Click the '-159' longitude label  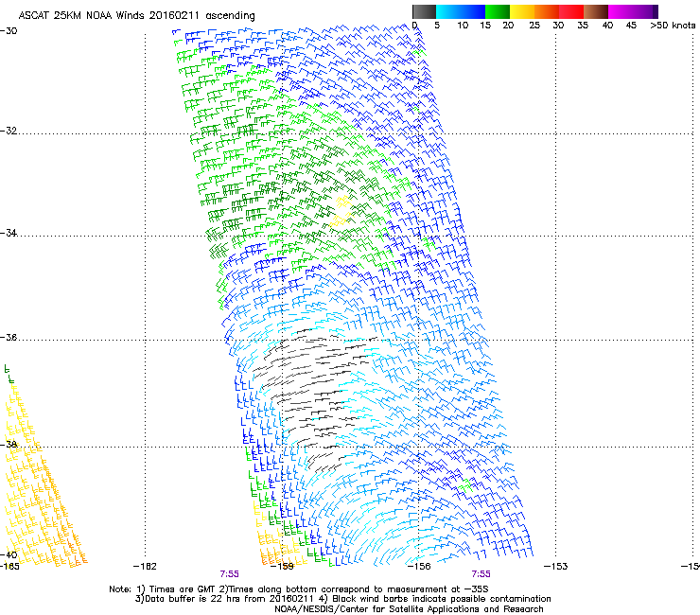(x=282, y=567)
